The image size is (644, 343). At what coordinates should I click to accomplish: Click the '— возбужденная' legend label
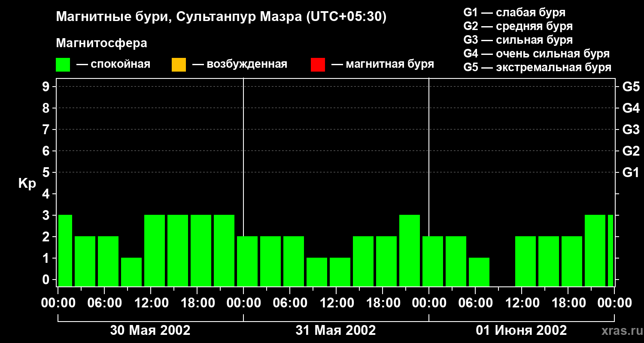pyautogui.click(x=240, y=64)
